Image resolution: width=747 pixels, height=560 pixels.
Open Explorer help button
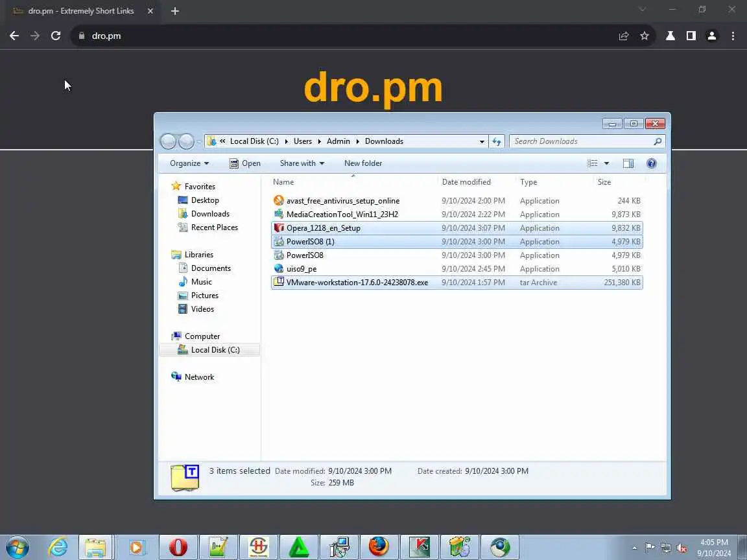[x=651, y=163]
